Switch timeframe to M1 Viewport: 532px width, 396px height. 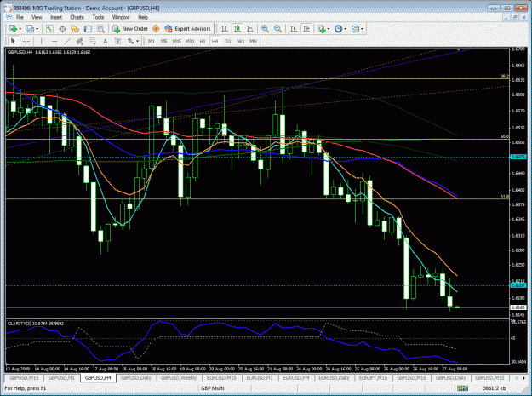click(x=151, y=41)
